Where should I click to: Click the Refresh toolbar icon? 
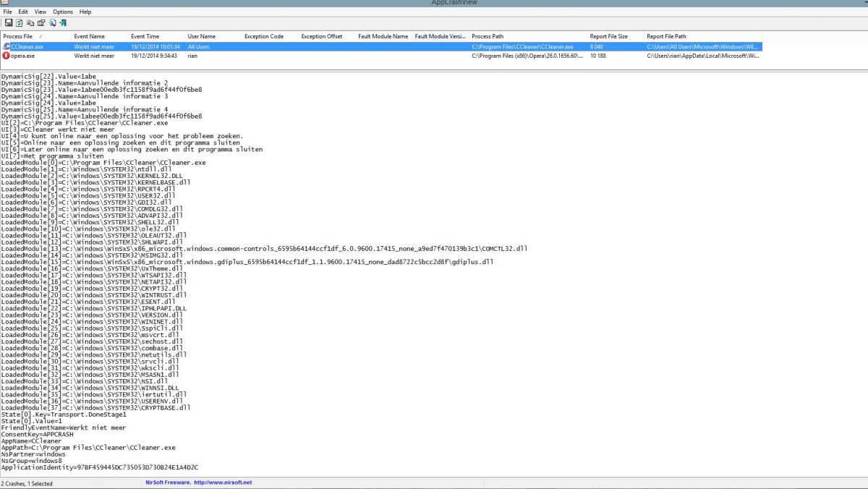click(20, 22)
